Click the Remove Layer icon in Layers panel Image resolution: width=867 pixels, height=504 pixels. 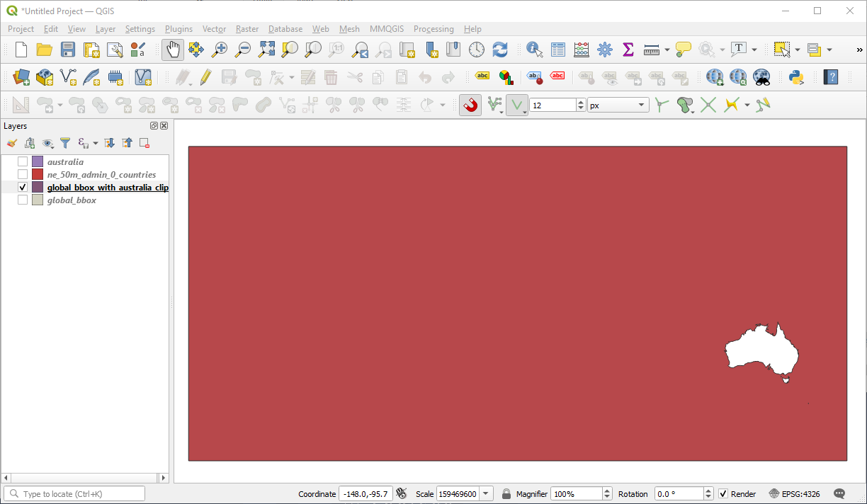click(x=144, y=143)
